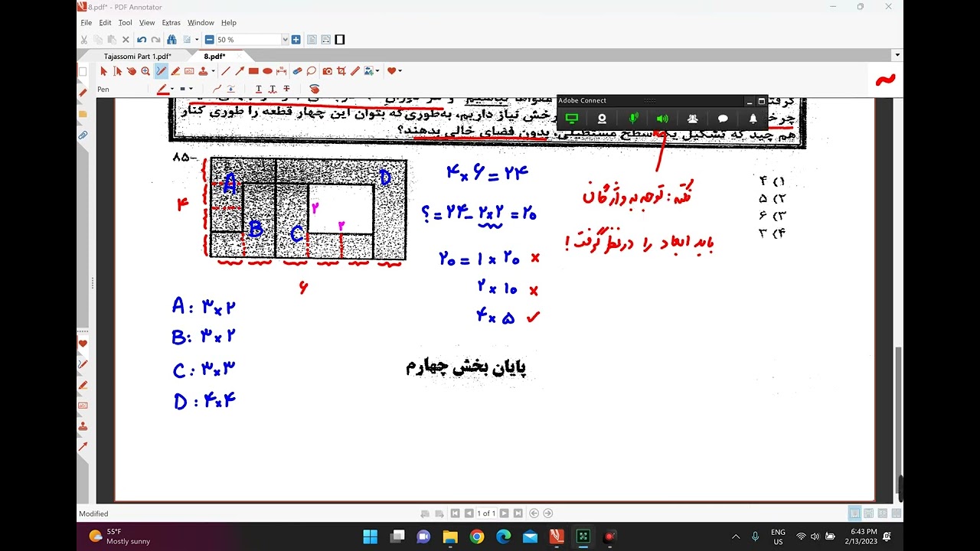Screen dimensions: 980x551
Task: Open the Tool menu
Action: coord(126,23)
